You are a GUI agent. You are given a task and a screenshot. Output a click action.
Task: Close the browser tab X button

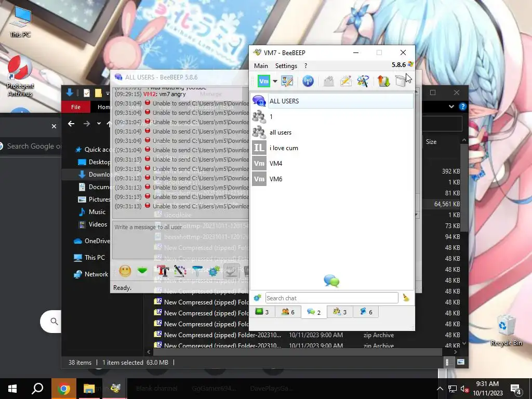click(x=54, y=126)
